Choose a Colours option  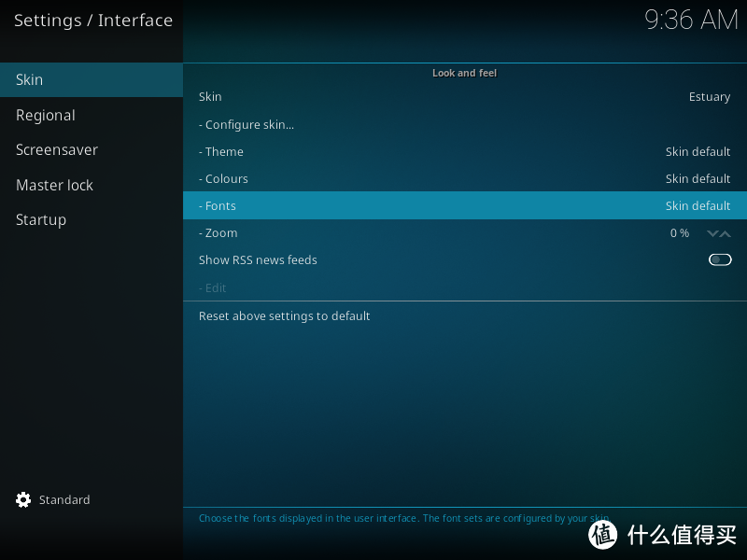[x=464, y=178]
